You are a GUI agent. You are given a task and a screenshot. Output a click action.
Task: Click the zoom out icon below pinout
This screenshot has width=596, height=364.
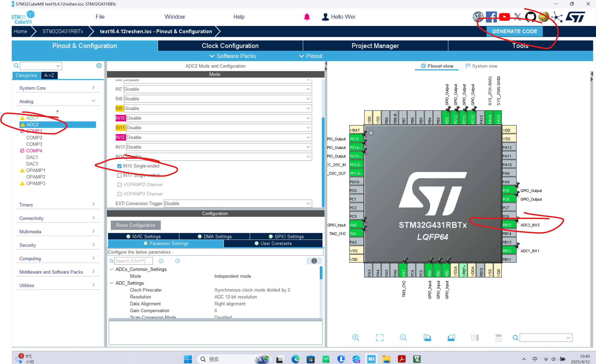pyautogui.click(x=403, y=338)
